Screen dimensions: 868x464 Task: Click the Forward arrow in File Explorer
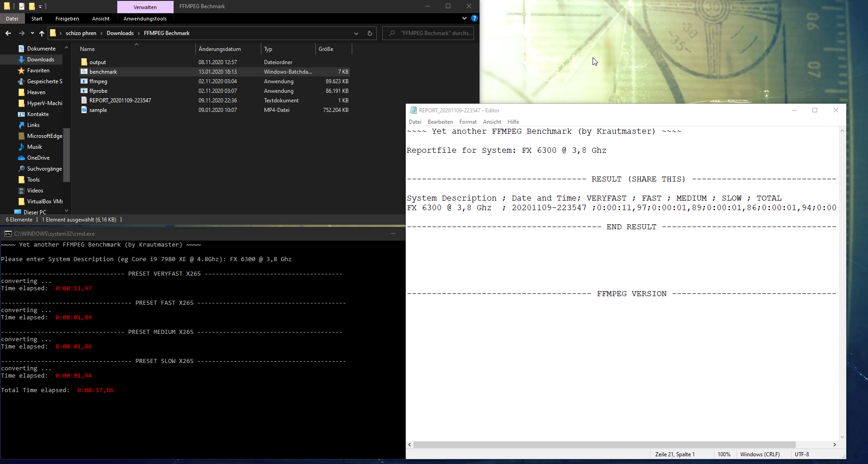[21, 33]
